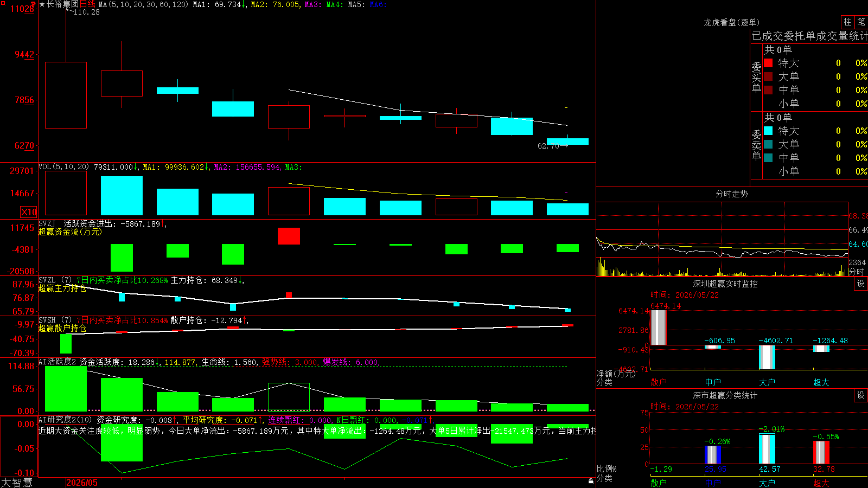Click the cyan 特大 sell order swatch
The width and height of the screenshot is (868, 488).
[768, 131]
